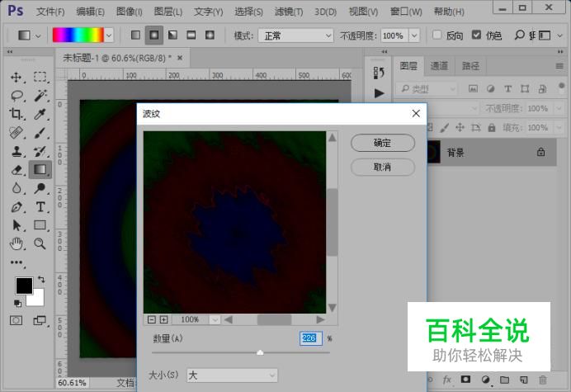Cancel the ripple dialog with 取消
This screenshot has width=571, height=392.
click(383, 168)
